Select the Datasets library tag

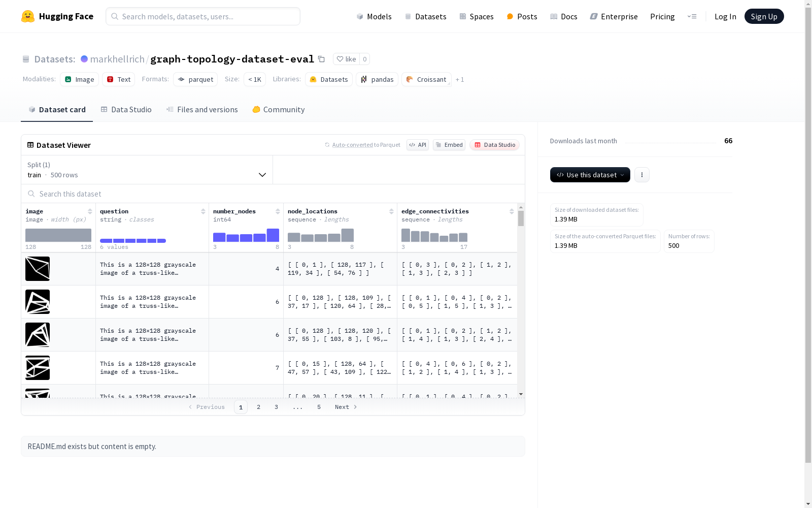(329, 79)
